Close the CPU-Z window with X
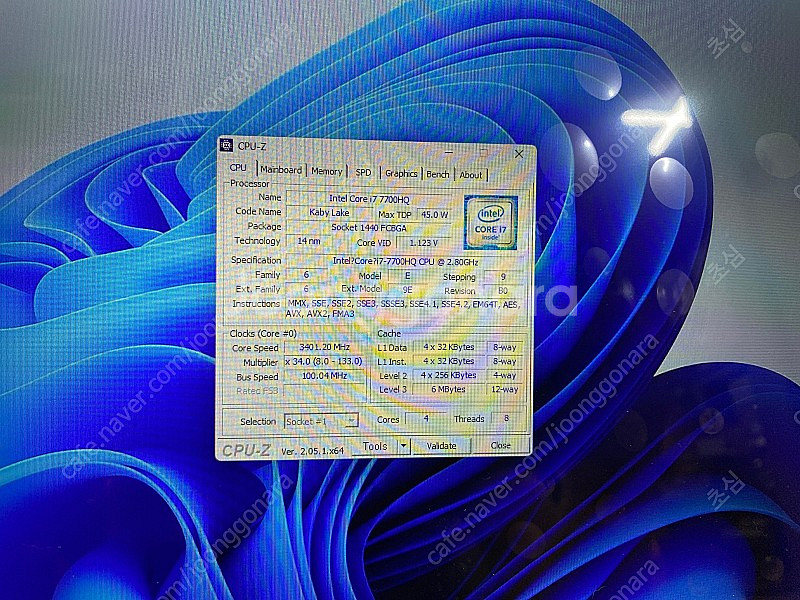Image resolution: width=800 pixels, height=600 pixels. (x=519, y=154)
